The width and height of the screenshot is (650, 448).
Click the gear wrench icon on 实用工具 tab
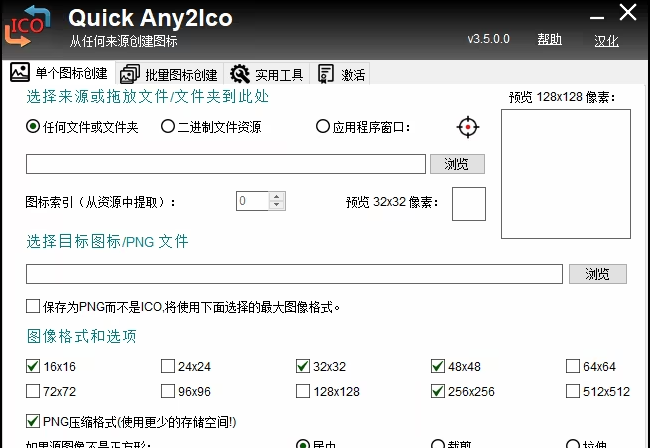coord(240,74)
